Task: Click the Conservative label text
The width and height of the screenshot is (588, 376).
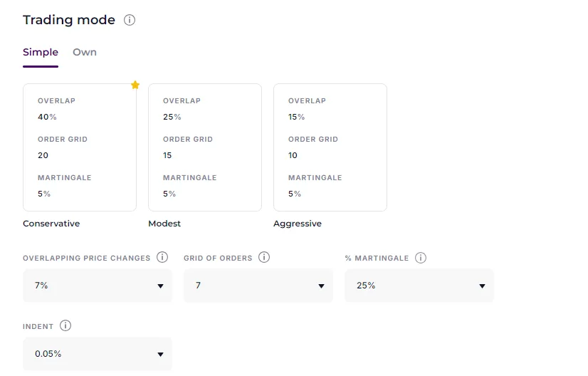Action: point(51,224)
